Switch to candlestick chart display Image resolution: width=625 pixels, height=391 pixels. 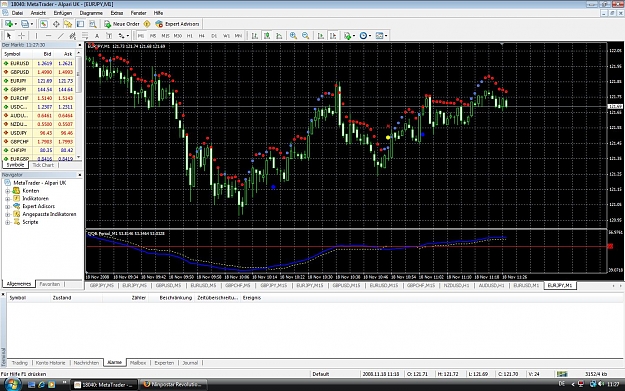pos(267,35)
